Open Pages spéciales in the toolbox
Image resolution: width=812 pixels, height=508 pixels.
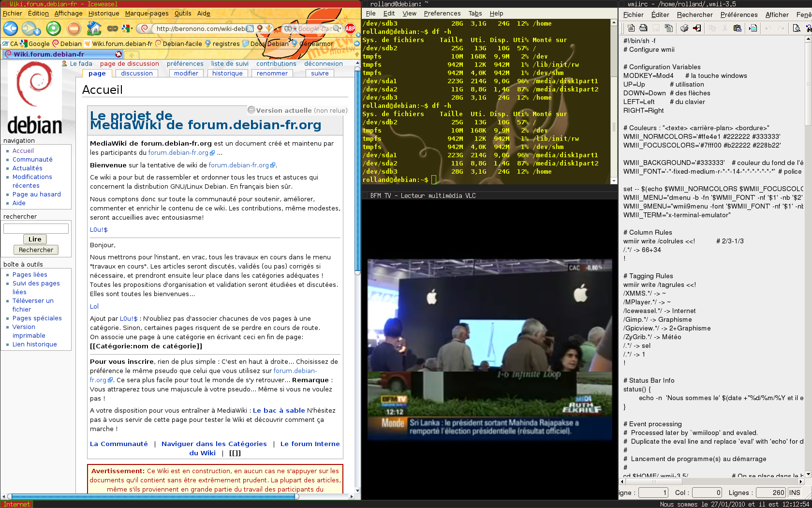click(37, 318)
